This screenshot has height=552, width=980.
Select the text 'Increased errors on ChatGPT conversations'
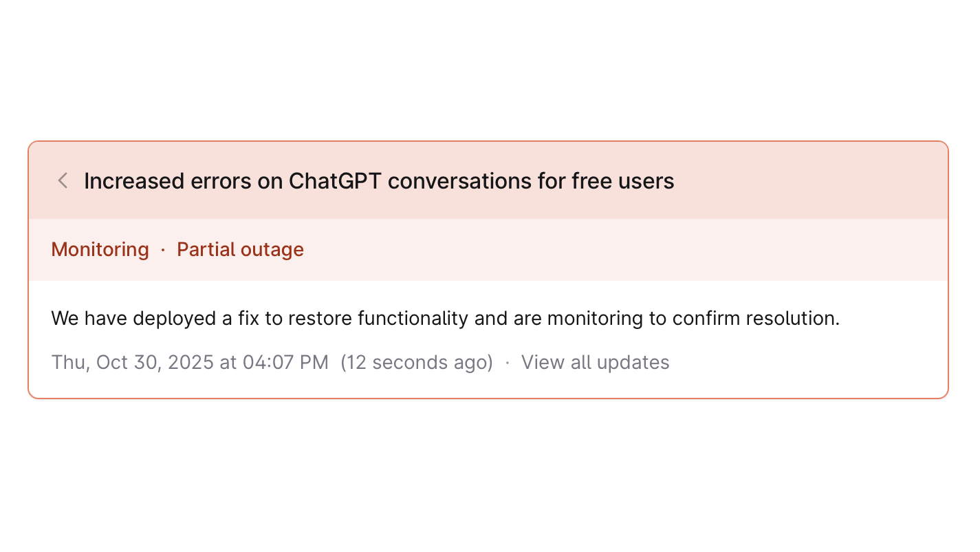coord(378,180)
